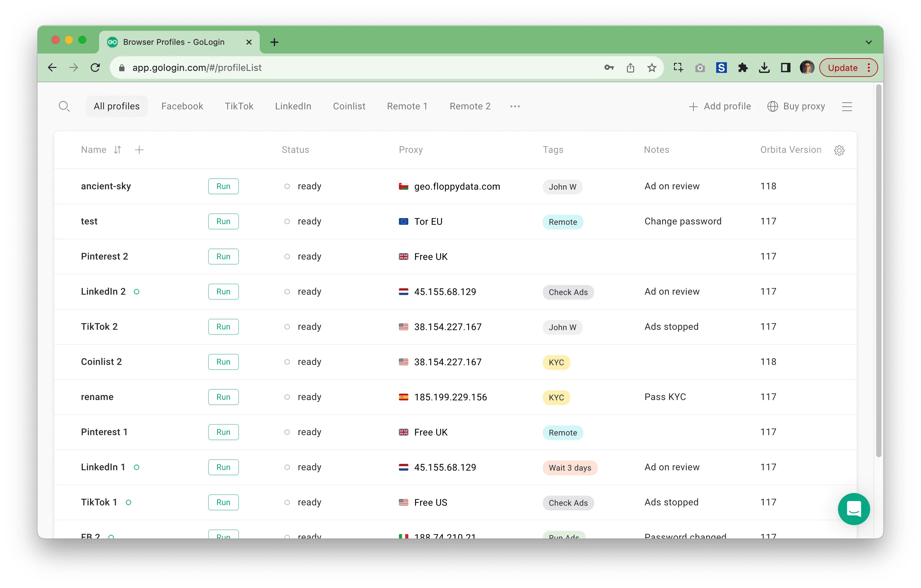Run the Coinlist 2 profile

pyautogui.click(x=223, y=362)
